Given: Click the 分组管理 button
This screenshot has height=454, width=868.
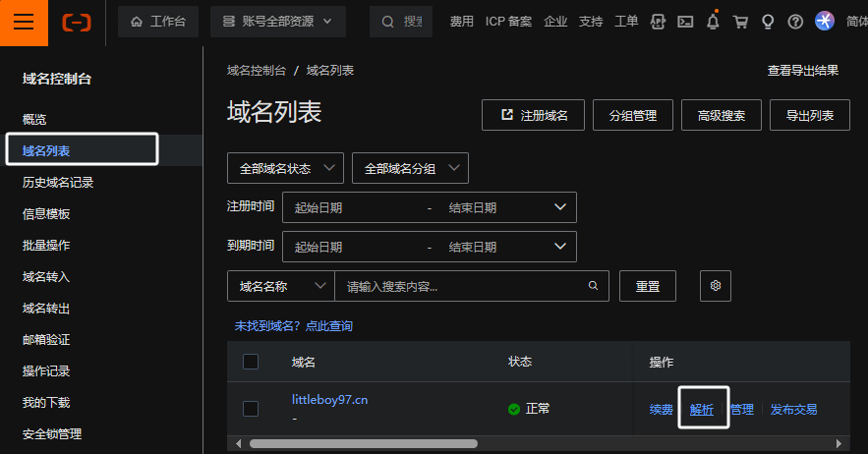Looking at the screenshot, I should pos(633,115).
